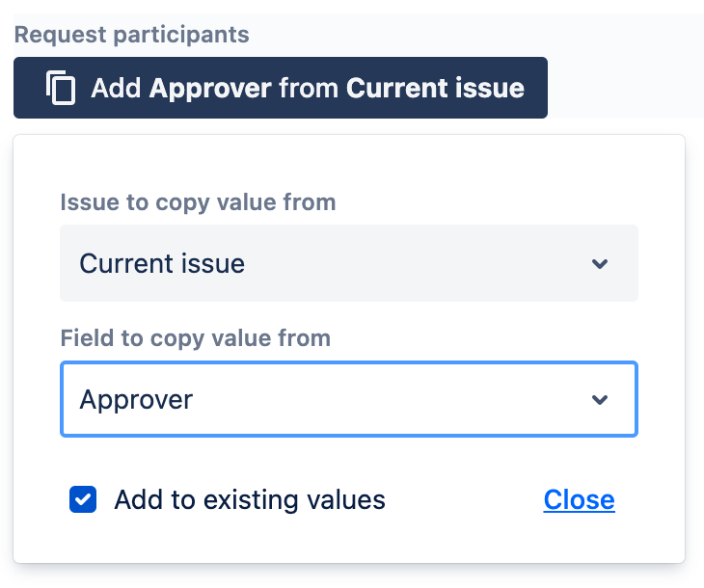Click the chevron arrow beside Current issue

click(x=600, y=263)
